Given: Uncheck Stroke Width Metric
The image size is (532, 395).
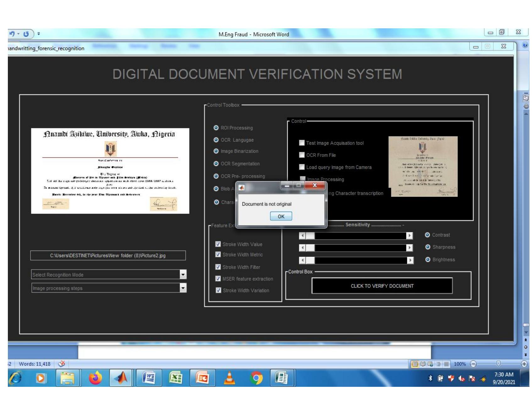Looking at the screenshot, I should 218,254.
